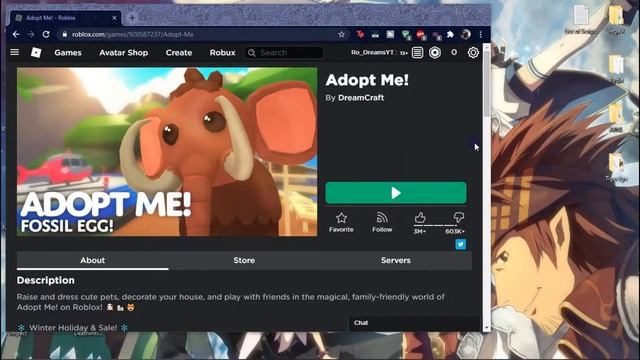Open the Roblox settings gear

point(473,52)
